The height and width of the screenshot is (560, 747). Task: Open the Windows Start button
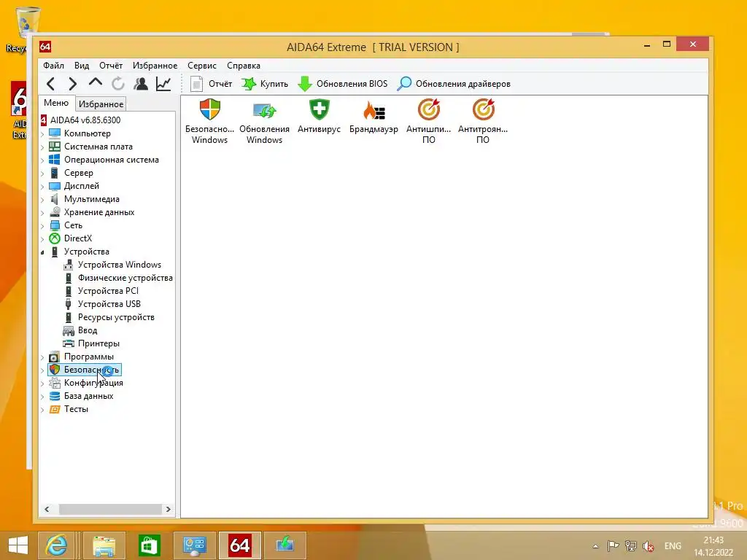tap(18, 545)
